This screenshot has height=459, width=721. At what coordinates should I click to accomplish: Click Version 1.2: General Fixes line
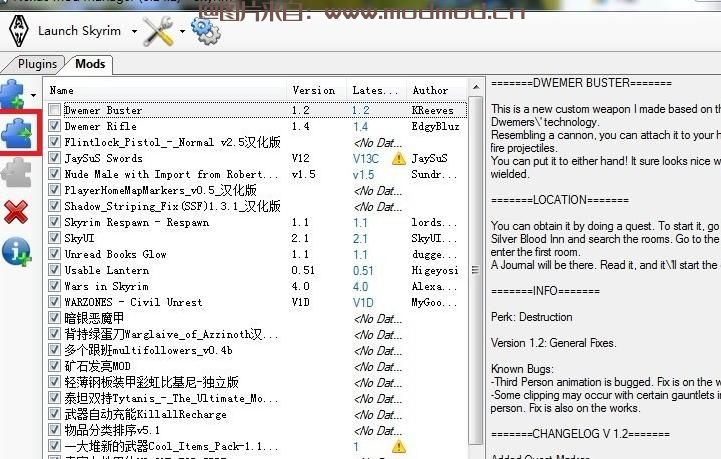[554, 343]
